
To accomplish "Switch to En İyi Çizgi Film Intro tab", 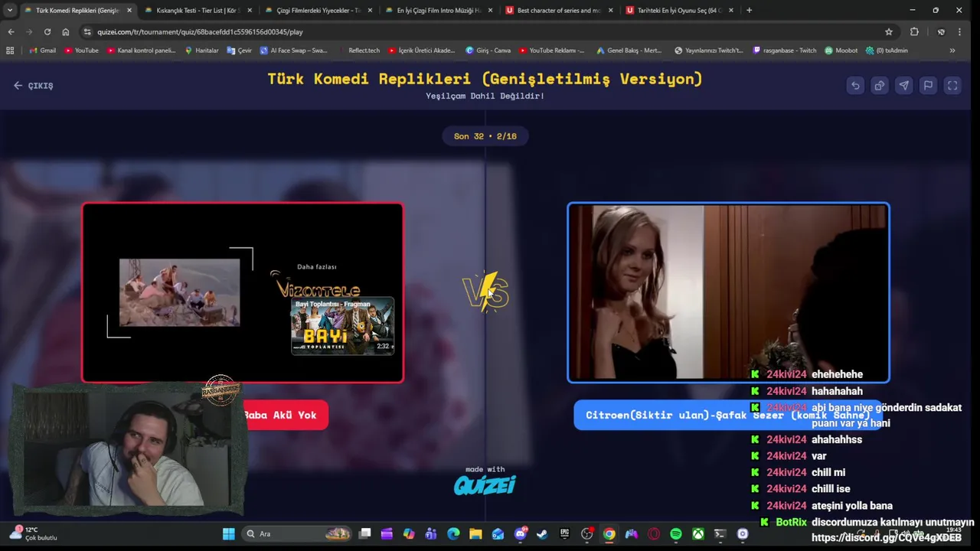I will tap(438, 10).
